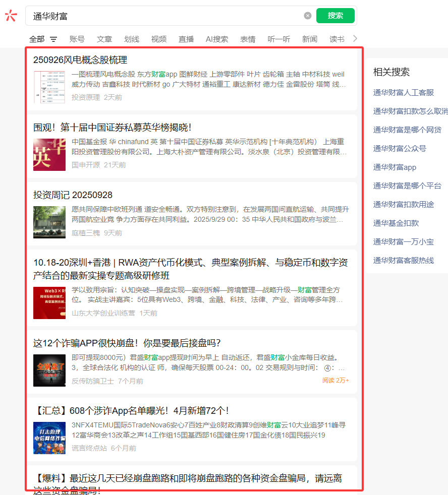Image resolution: width=448 pixels, height=495 pixels.
Task: Click the red 英华 article thumbnail
Action: pyautogui.click(x=49, y=155)
